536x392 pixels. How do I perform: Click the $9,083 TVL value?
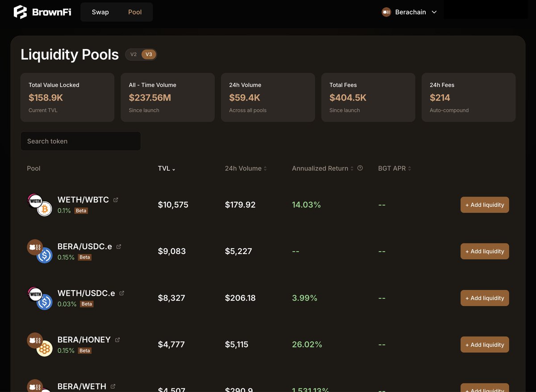[172, 251]
